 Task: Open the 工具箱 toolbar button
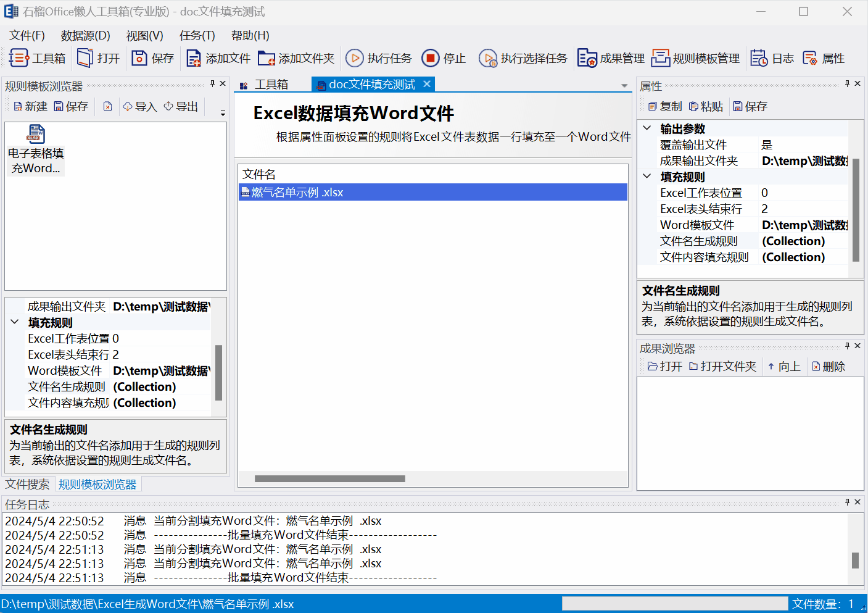(x=37, y=58)
